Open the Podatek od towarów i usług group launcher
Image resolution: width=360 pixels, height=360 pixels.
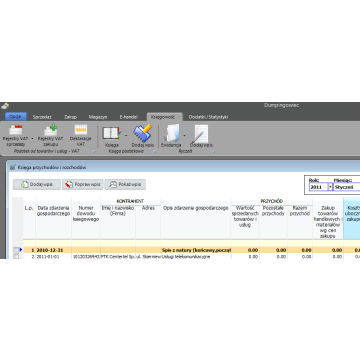coord(94,152)
